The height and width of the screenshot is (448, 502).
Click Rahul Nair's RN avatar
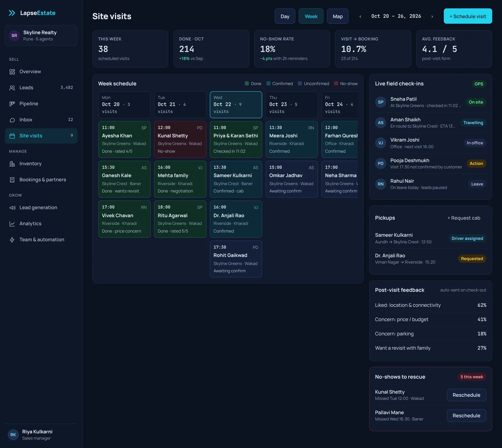(x=381, y=184)
